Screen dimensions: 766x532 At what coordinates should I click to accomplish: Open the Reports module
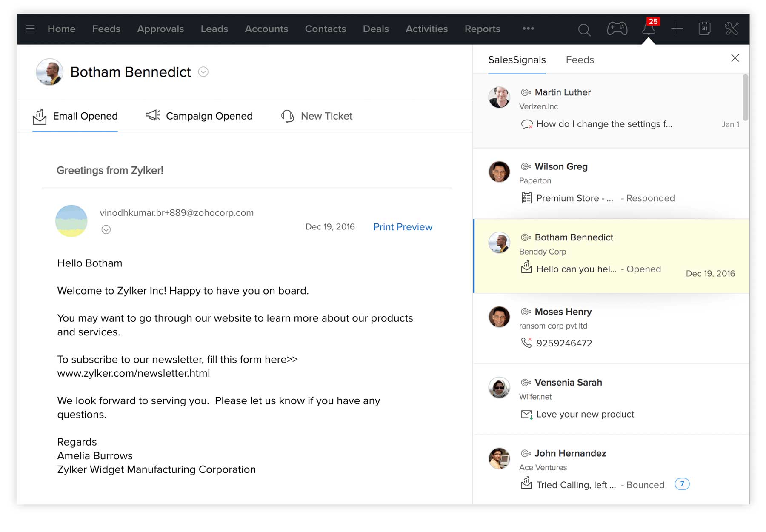pos(482,29)
